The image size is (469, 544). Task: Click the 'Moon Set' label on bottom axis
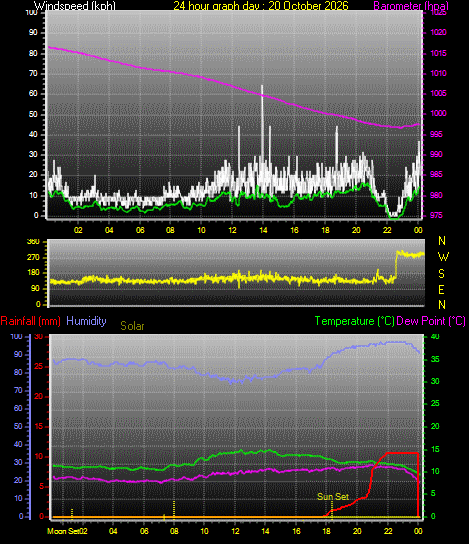tap(62, 531)
